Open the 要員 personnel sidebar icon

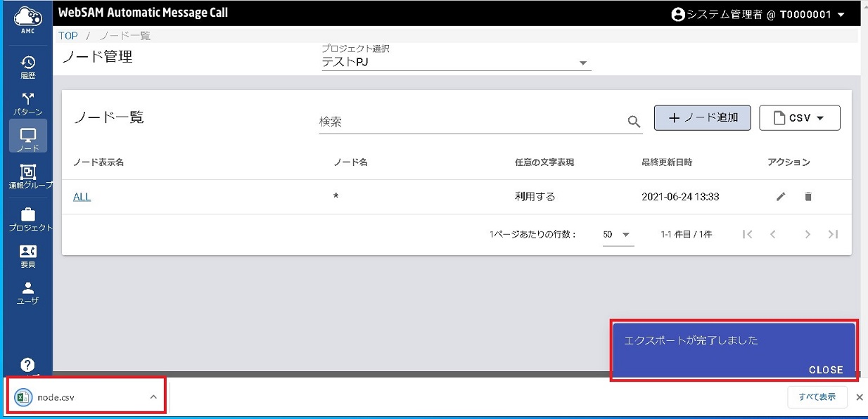click(x=28, y=255)
